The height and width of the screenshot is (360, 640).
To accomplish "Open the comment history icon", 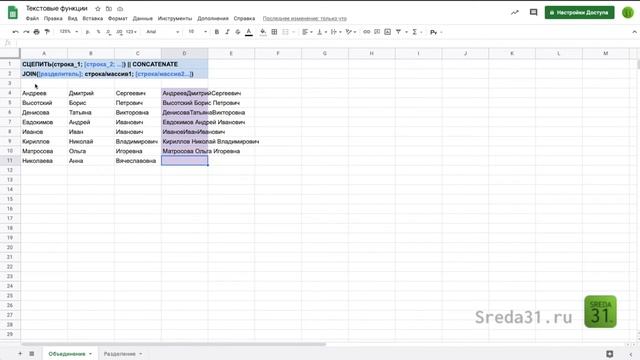I will tap(533, 12).
